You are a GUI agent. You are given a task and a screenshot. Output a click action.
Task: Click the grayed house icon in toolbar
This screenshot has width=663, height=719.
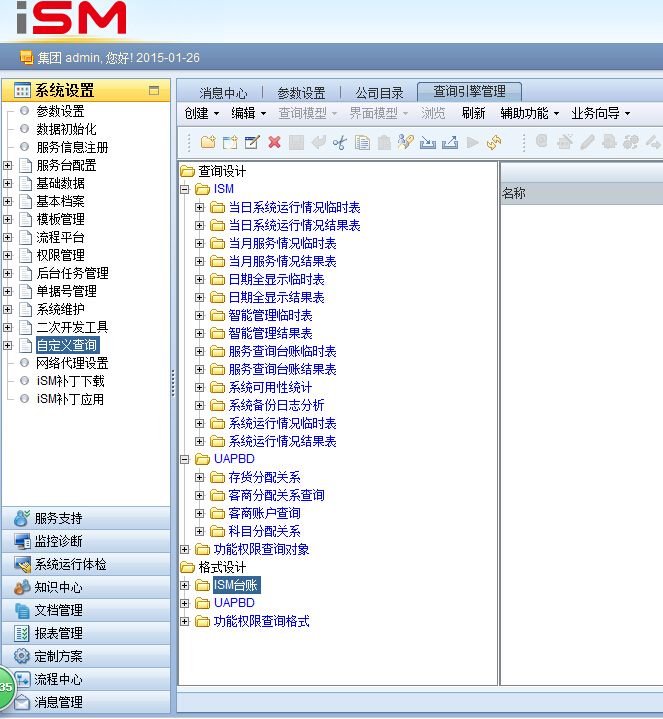[565, 142]
